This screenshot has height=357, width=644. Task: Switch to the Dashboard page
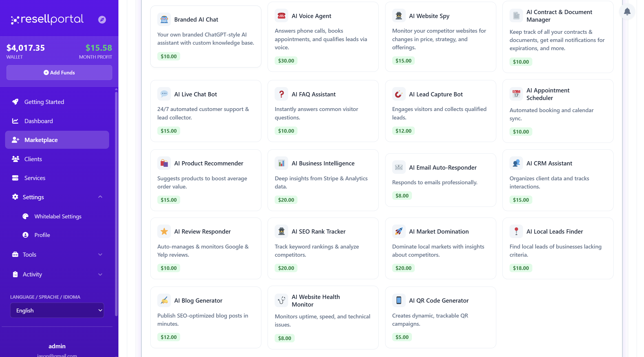click(x=38, y=121)
